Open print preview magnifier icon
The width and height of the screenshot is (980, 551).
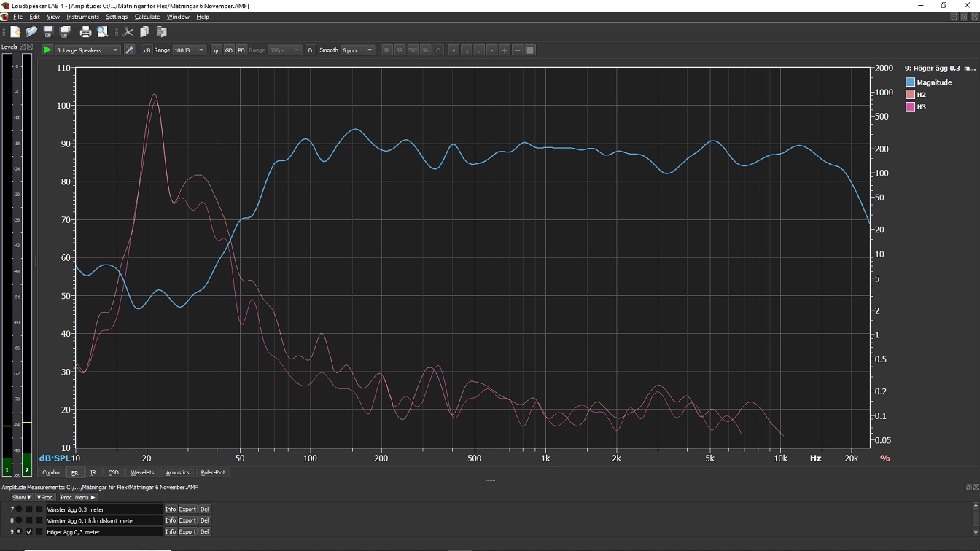103,31
